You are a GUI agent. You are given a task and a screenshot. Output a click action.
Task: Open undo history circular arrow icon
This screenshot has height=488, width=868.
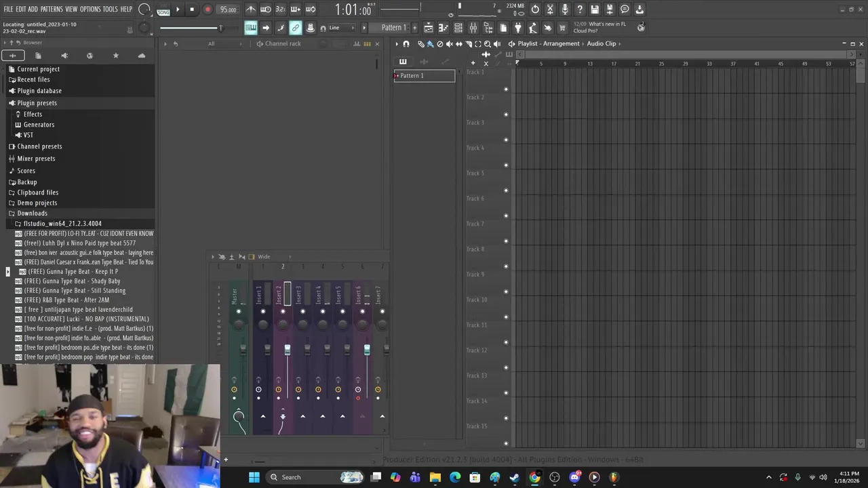click(x=535, y=9)
